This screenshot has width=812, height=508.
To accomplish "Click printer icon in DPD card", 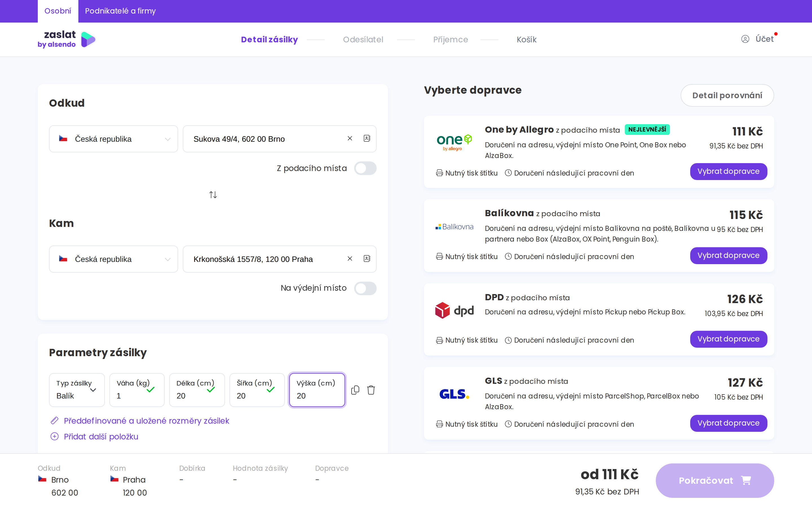I will (439, 340).
